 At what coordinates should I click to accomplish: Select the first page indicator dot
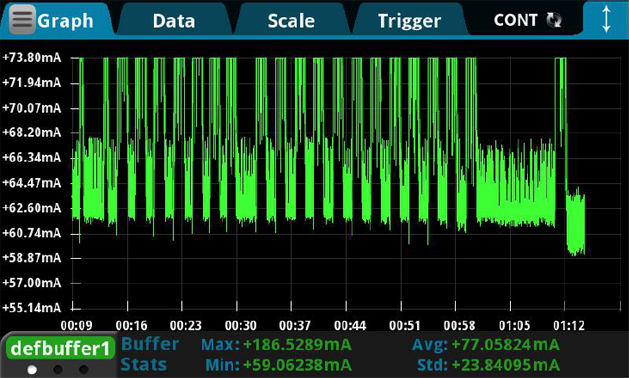click(x=32, y=369)
